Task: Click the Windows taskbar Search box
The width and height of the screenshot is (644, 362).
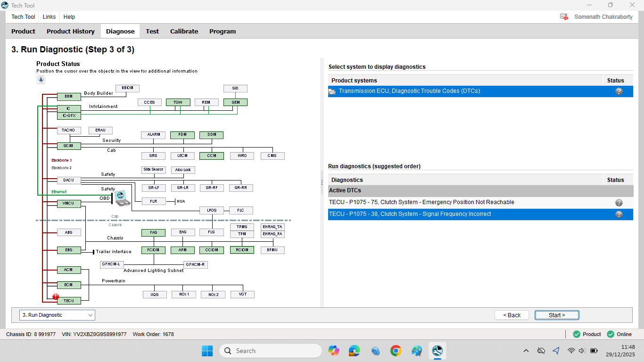Action: tap(271, 351)
